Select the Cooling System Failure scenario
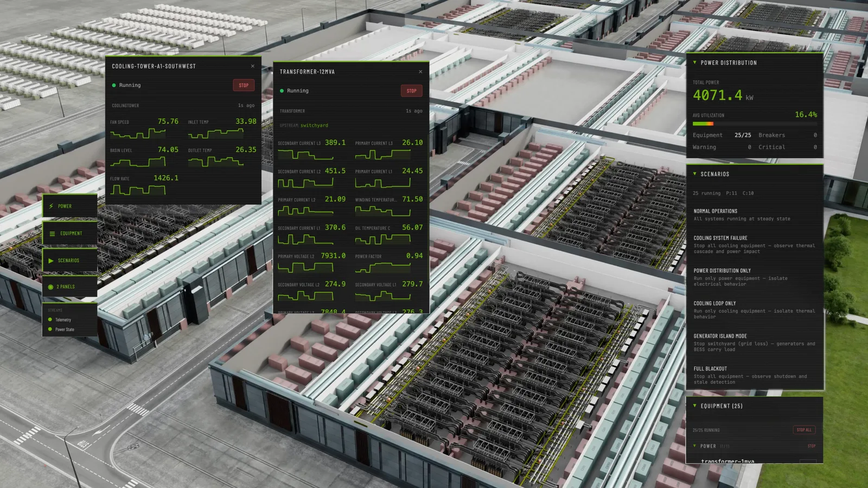868x488 pixels. point(755,245)
